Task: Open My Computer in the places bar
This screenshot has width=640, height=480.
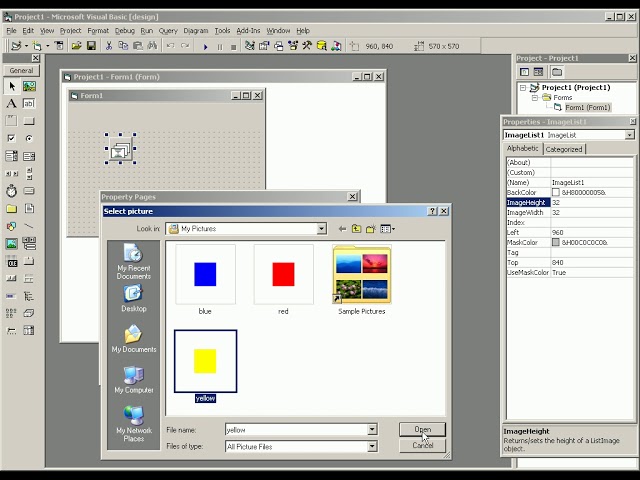Action: (x=133, y=380)
